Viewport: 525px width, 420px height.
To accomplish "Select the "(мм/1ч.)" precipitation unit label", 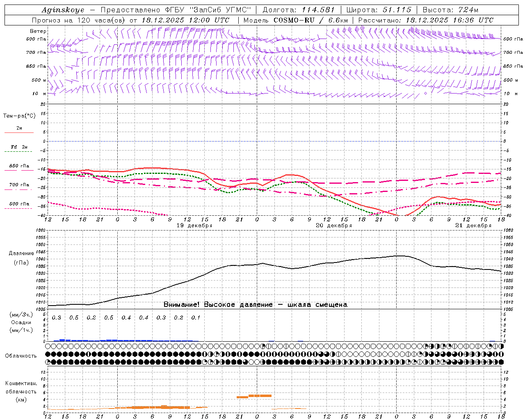I will pos(21,330).
